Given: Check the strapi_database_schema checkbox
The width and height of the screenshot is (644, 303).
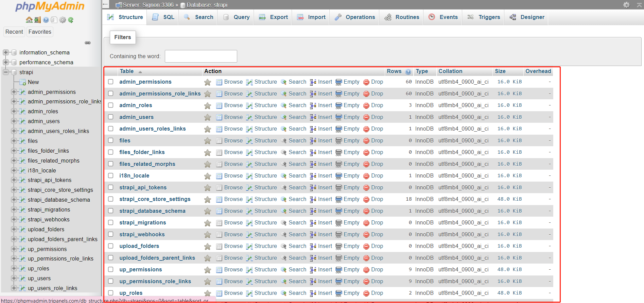Looking at the screenshot, I should pyautogui.click(x=111, y=211).
